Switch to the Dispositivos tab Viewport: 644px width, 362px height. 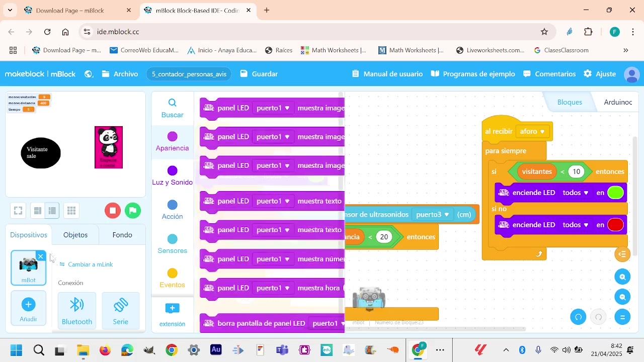pos(29,235)
